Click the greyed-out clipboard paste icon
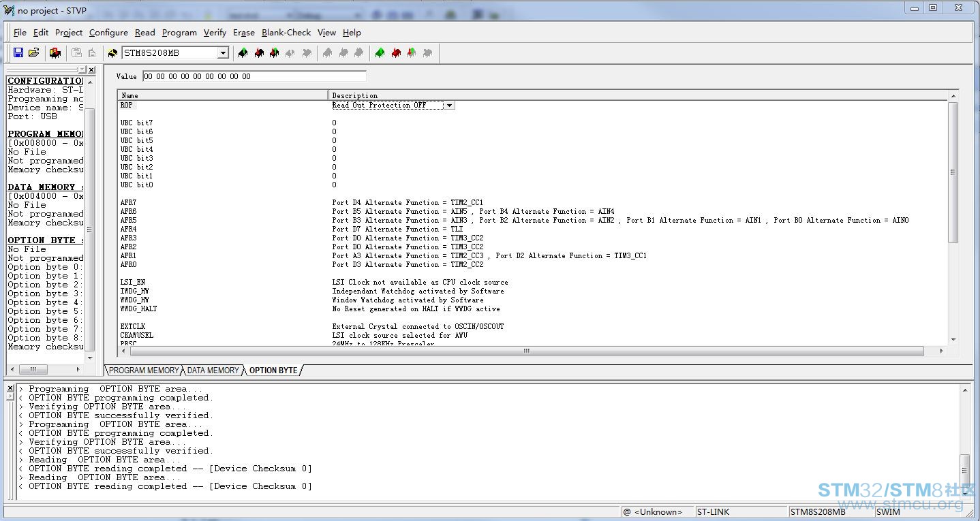The image size is (980, 521). click(76, 53)
